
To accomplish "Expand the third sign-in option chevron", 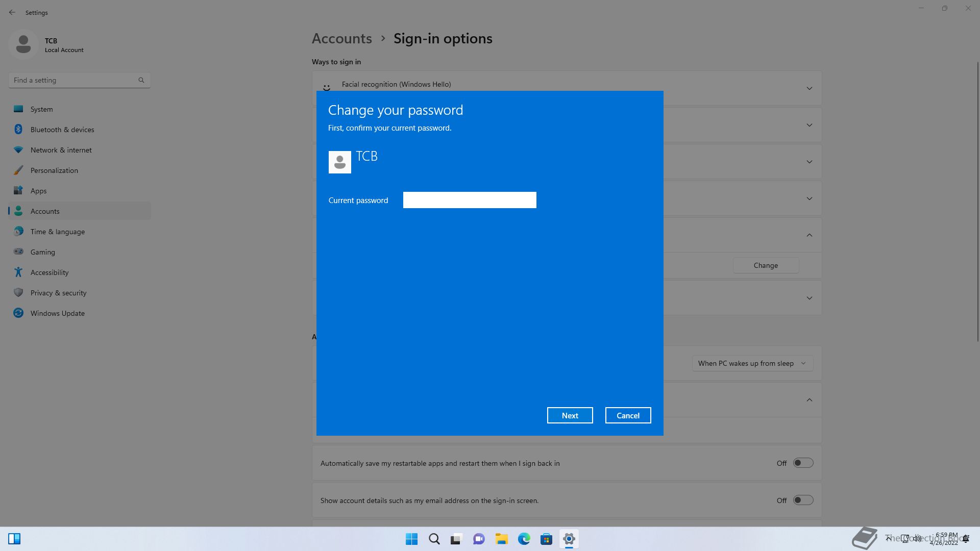I will 810,162.
